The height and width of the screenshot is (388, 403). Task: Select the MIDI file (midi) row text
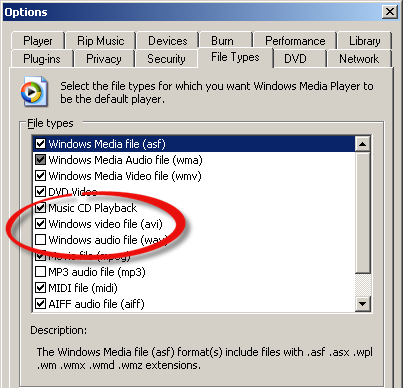pyautogui.click(x=83, y=288)
